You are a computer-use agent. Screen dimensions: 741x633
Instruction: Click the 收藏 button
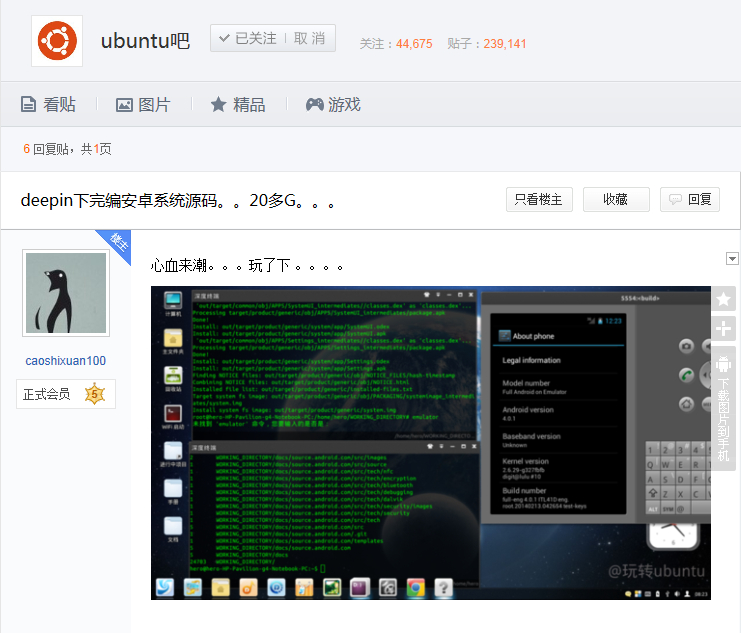[616, 199]
